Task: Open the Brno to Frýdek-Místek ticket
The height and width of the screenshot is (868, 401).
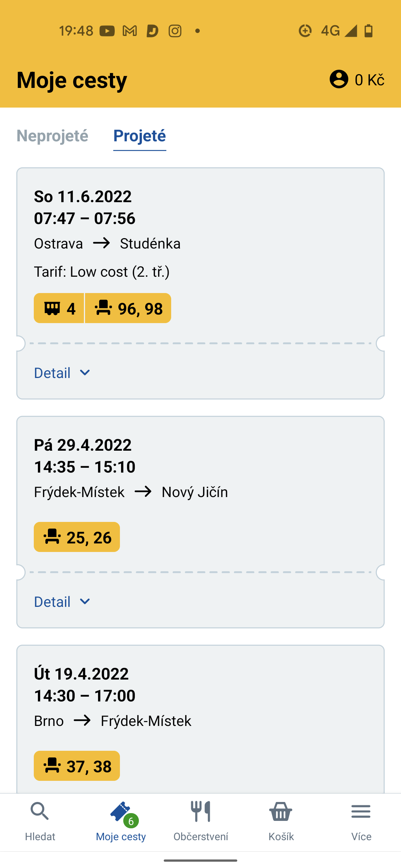Action: coord(200,720)
